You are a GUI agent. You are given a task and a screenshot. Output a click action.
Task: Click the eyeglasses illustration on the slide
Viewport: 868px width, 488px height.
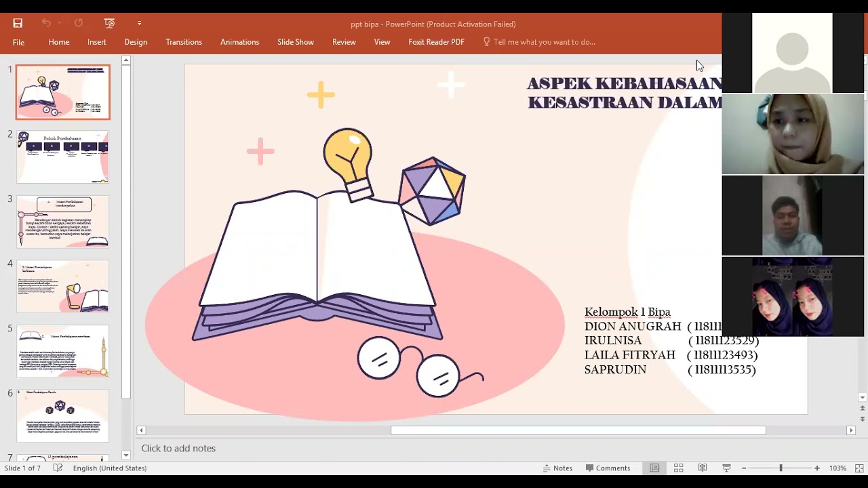point(420,366)
